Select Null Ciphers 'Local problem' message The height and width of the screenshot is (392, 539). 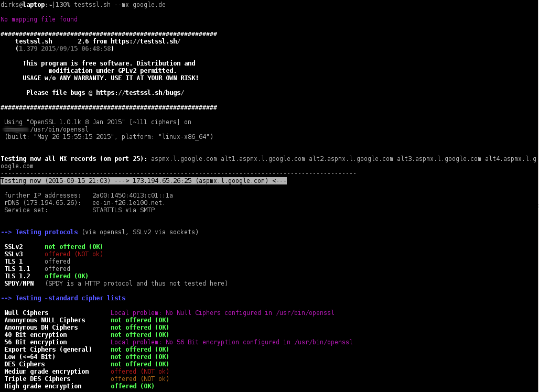(222, 313)
